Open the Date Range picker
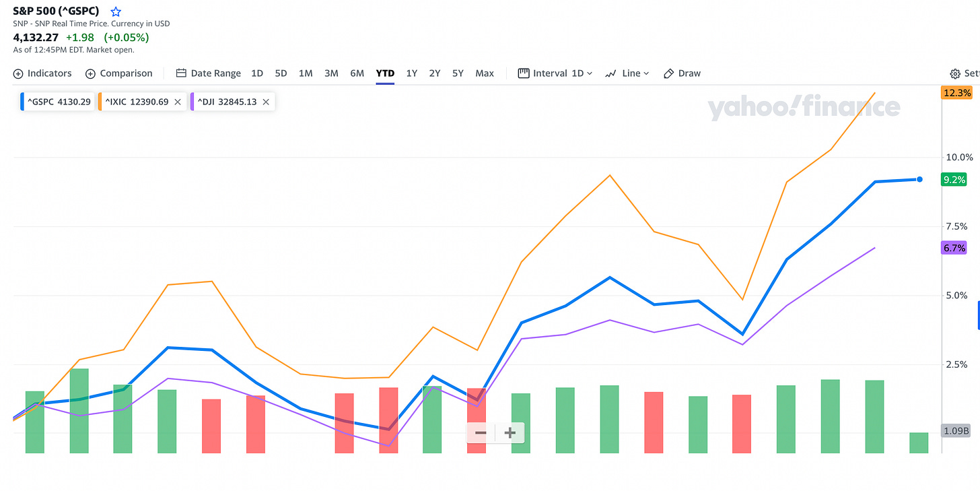 coord(208,73)
